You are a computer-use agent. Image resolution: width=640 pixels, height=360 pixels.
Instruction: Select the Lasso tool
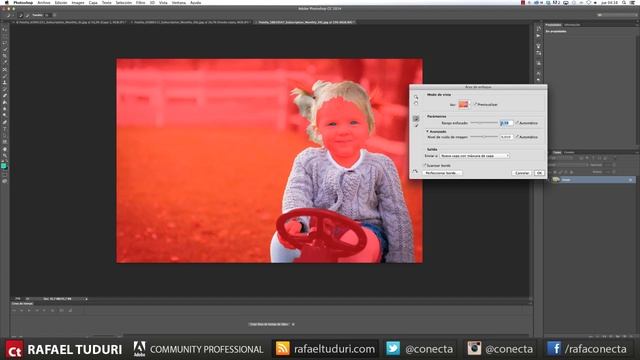pyautogui.click(x=4, y=43)
